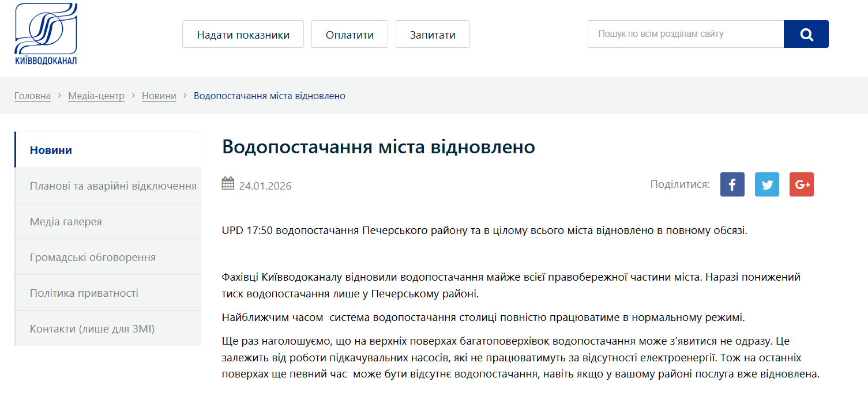Click the article heading Водопостачання міста відновлено

tap(378, 147)
